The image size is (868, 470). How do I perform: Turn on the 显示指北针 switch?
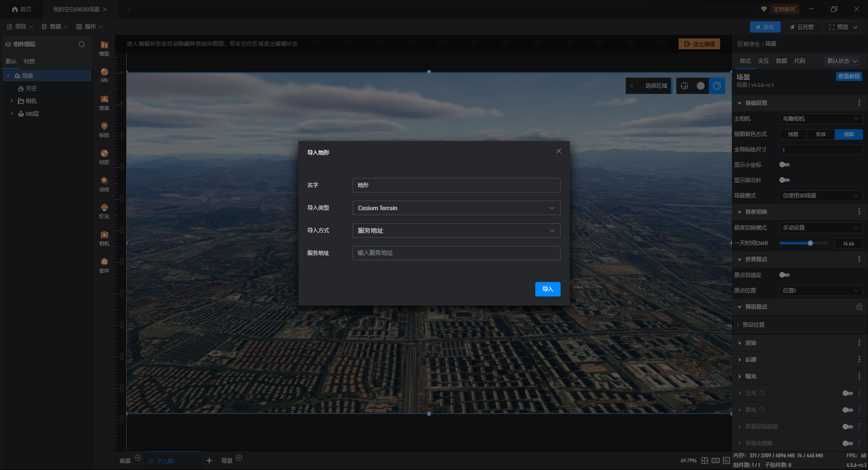point(784,180)
